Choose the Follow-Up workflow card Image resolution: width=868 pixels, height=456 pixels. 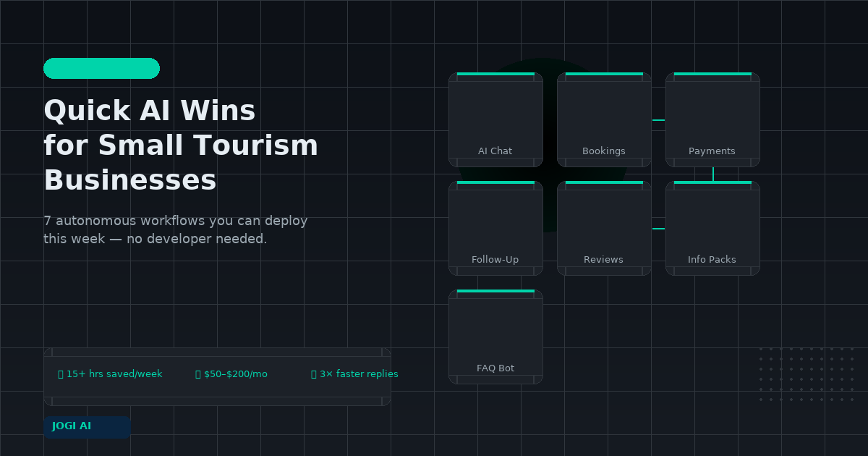pyautogui.click(x=495, y=228)
